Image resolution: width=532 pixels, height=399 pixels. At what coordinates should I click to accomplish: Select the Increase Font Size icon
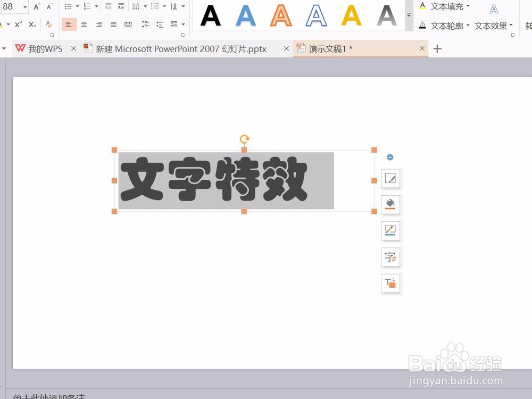point(36,6)
